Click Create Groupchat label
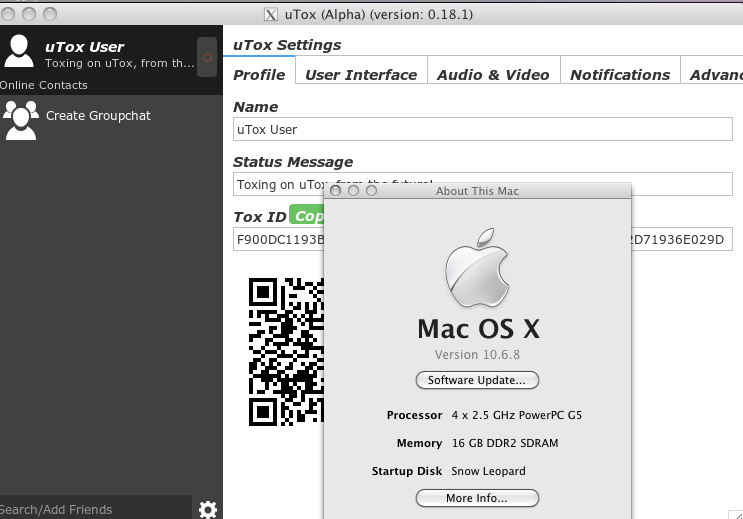This screenshot has height=519, width=743. tap(98, 116)
